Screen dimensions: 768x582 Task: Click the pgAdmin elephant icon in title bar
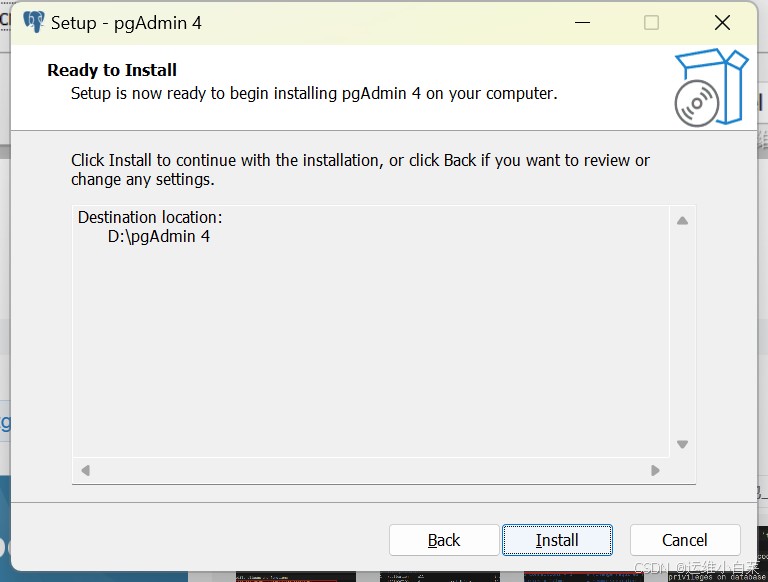pyautogui.click(x=34, y=22)
